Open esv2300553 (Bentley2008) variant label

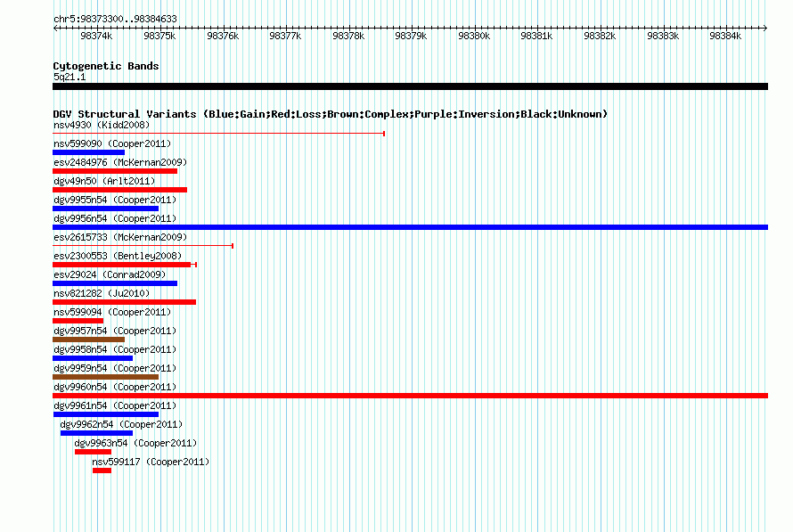click(x=118, y=256)
